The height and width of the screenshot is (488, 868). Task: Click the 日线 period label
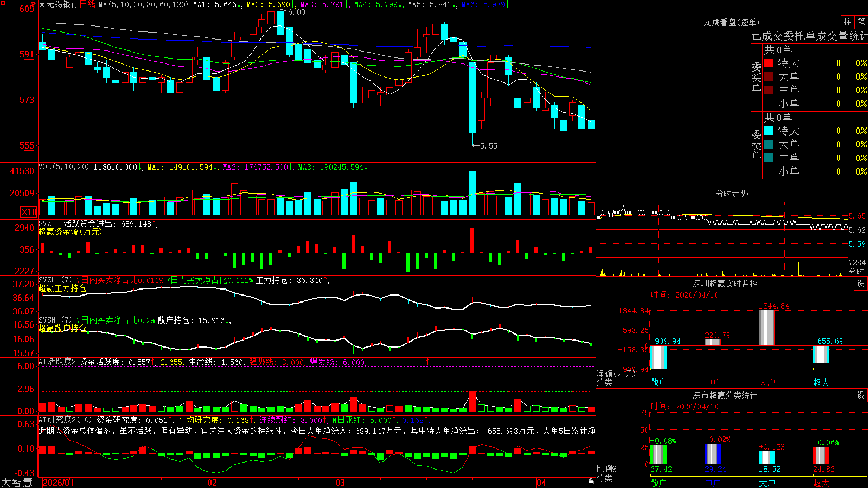pos(87,4)
